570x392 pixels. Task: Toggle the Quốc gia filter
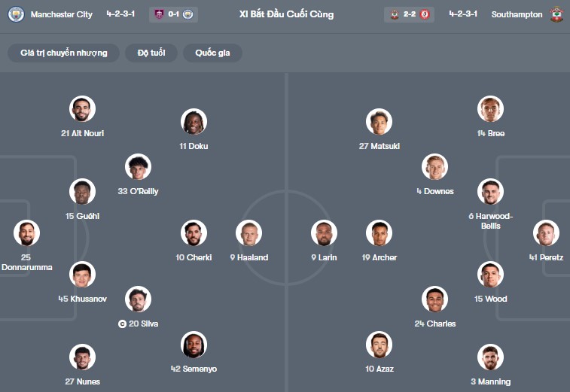coord(213,53)
